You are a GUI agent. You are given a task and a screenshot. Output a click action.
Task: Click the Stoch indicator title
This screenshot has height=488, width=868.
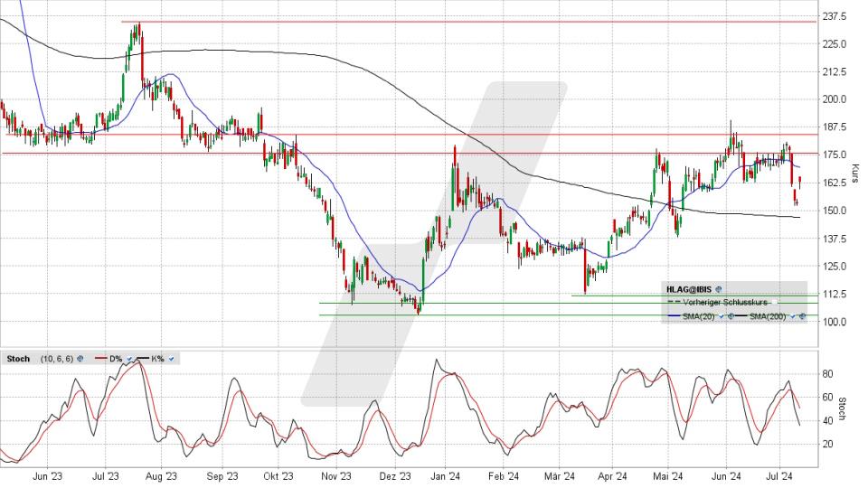(18, 359)
